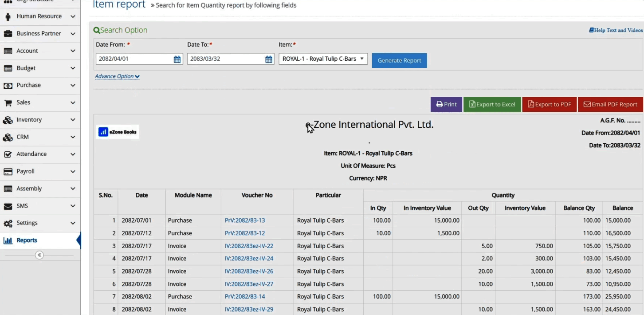Collapse sidebar using double-chevron icon
The width and height of the screenshot is (644, 315).
(39, 255)
